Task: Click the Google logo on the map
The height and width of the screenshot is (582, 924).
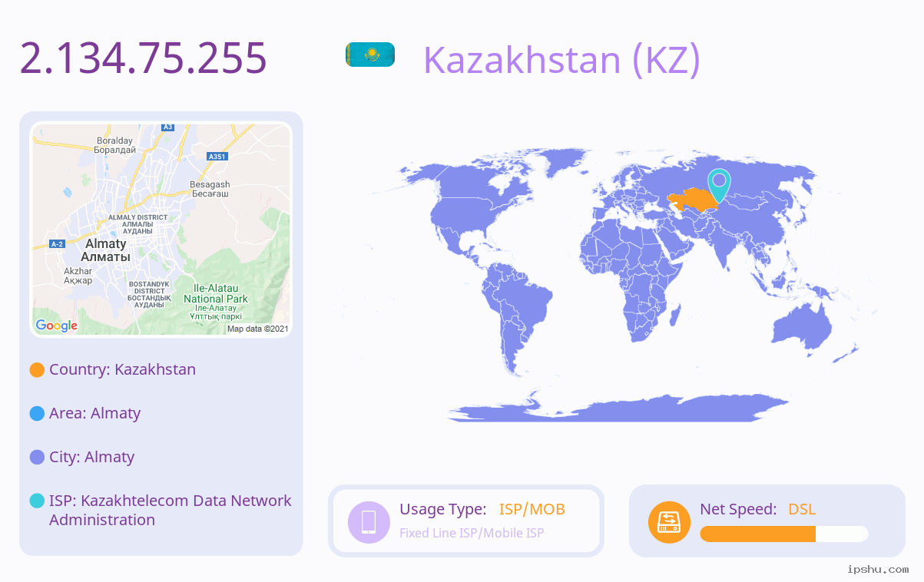Action: pos(57,326)
